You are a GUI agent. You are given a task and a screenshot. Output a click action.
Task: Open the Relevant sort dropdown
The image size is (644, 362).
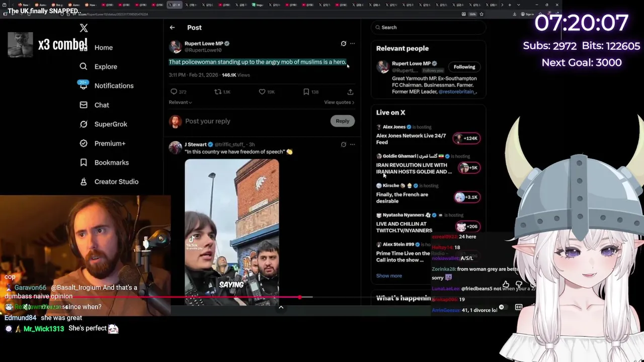click(x=180, y=103)
